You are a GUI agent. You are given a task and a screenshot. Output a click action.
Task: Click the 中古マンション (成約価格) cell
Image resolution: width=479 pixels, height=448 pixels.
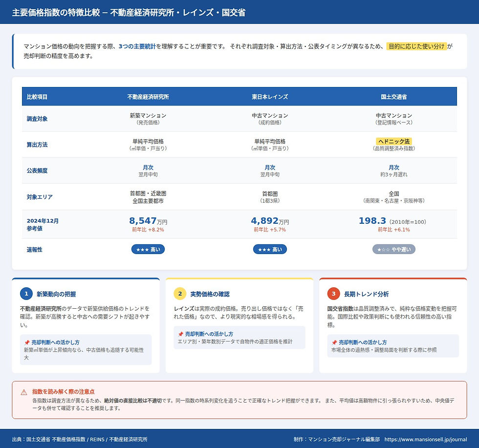(x=270, y=119)
